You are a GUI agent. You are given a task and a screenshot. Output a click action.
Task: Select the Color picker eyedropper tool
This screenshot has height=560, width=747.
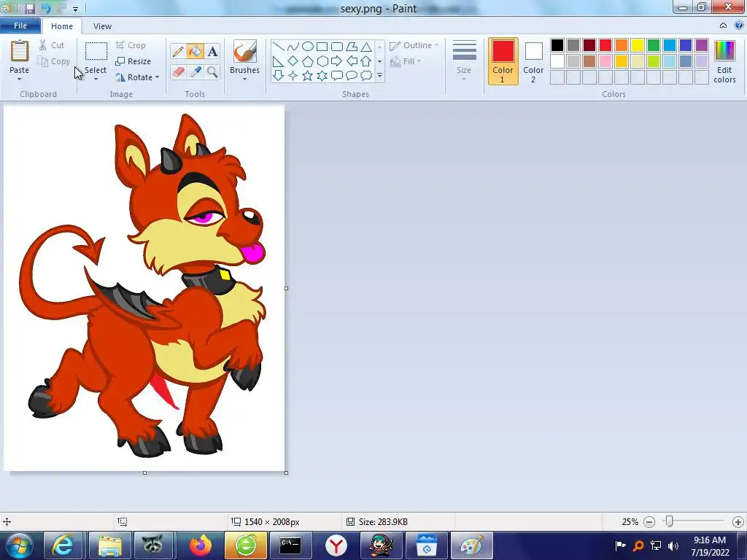tap(196, 72)
